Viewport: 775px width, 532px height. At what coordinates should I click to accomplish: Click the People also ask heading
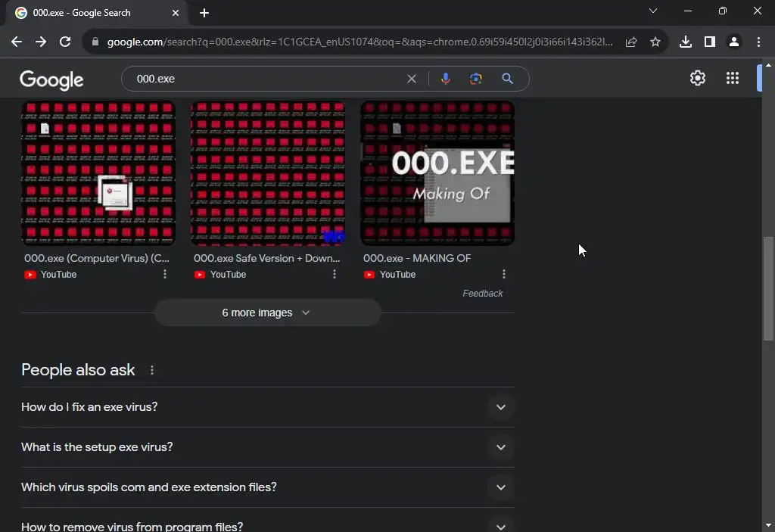click(x=78, y=370)
